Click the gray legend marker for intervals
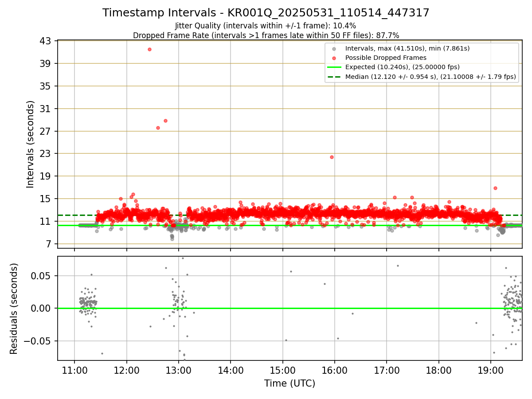The height and width of the screenshot is (399, 532). pos(334,48)
